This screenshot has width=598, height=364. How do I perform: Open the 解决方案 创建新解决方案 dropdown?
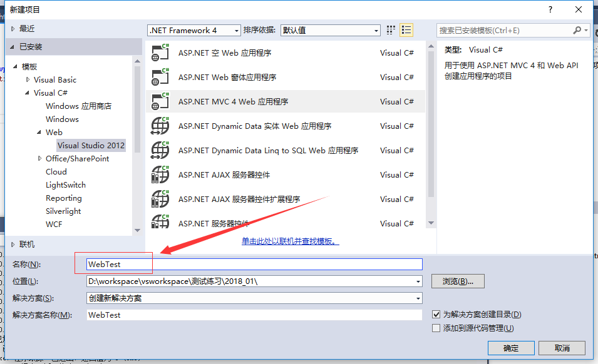pyautogui.click(x=418, y=298)
